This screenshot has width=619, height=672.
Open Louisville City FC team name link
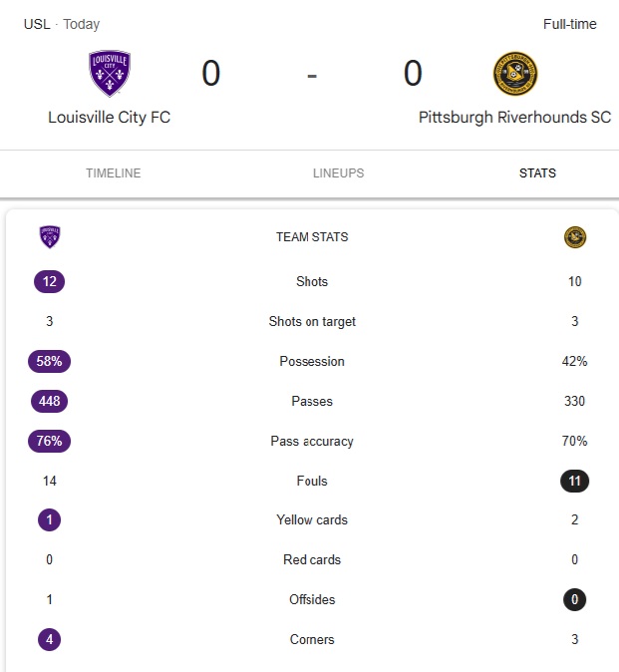coord(109,118)
